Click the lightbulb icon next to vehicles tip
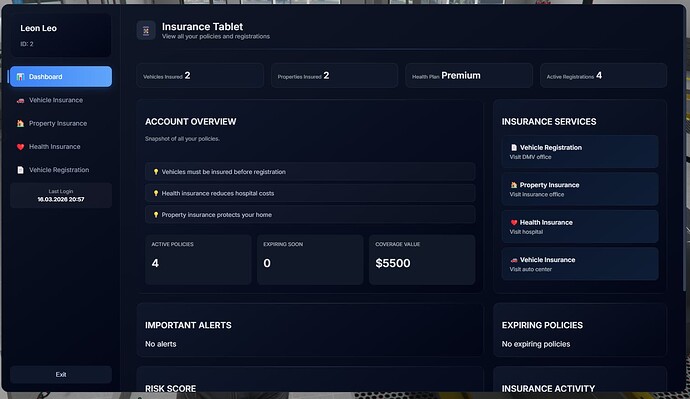 click(x=156, y=172)
